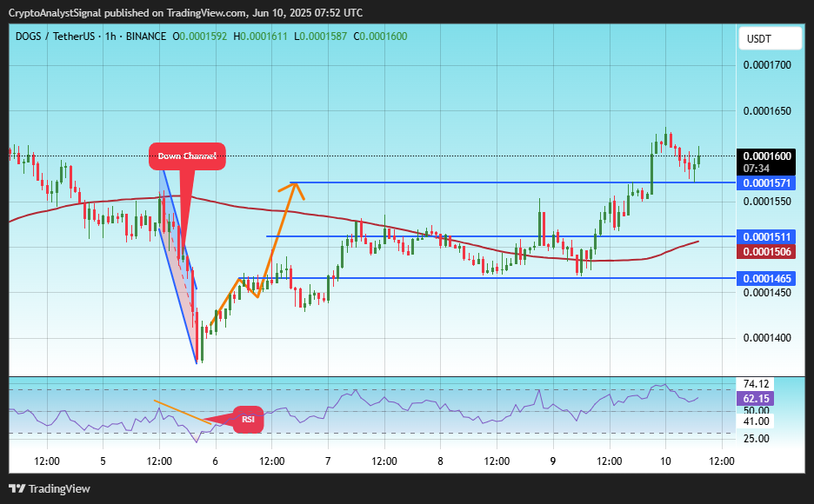
Task: Click the 0.0001450 price axis label
Action: (x=767, y=293)
